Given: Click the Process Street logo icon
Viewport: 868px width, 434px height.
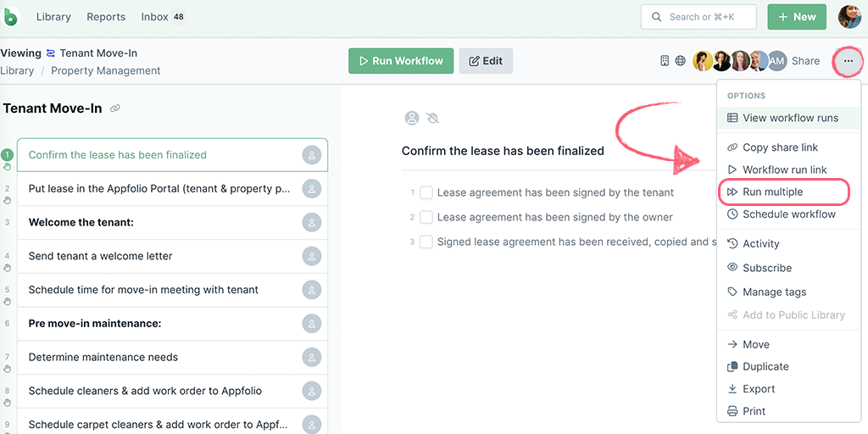Looking at the screenshot, I should point(10,17).
